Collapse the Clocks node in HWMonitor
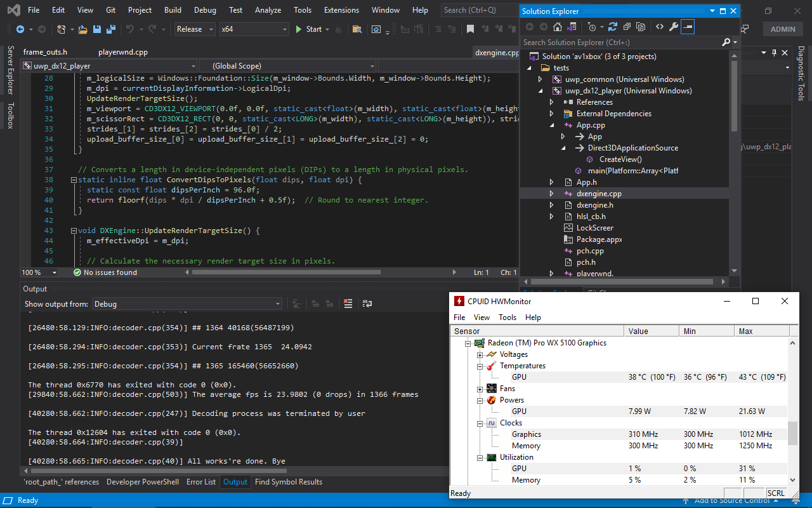Image resolution: width=812 pixels, height=508 pixels. [x=480, y=423]
